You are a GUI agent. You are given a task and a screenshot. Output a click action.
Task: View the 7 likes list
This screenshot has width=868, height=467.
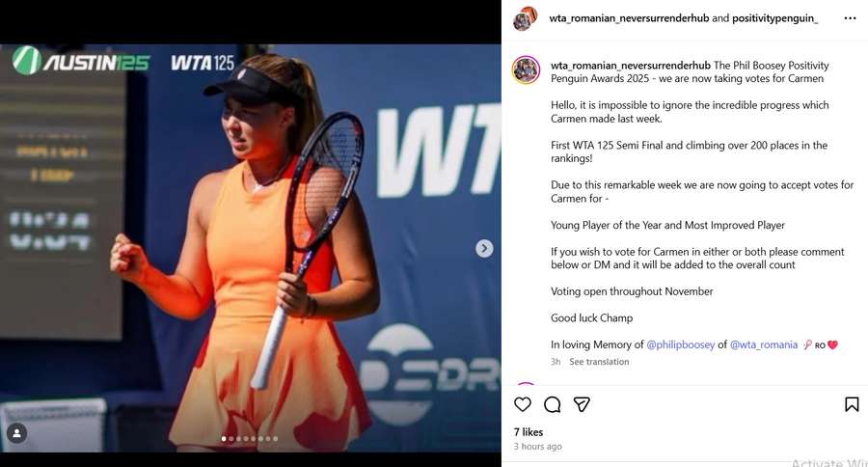tap(529, 432)
